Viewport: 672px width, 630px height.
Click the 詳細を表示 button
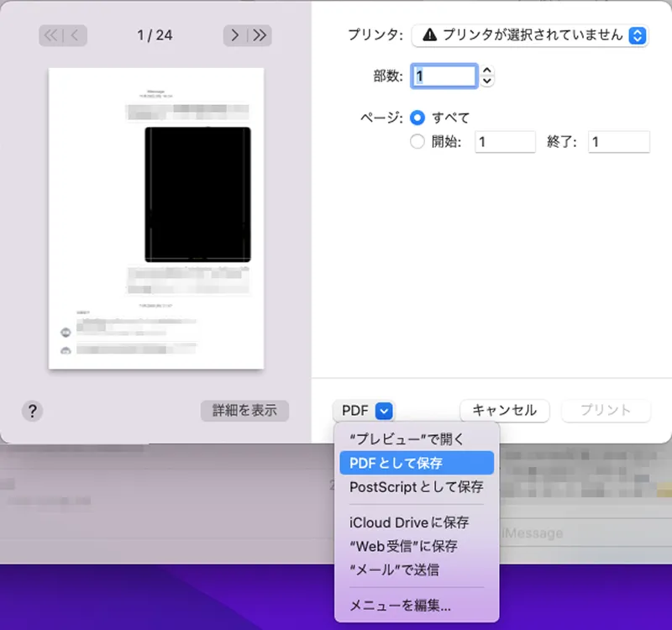[244, 411]
